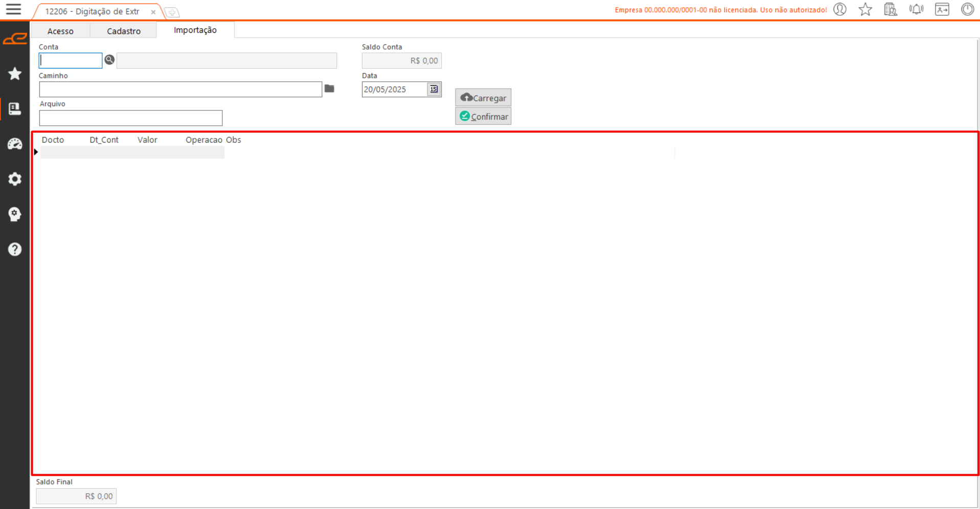The width and height of the screenshot is (980, 509).
Task: Open help question mark icon
Action: pyautogui.click(x=15, y=249)
